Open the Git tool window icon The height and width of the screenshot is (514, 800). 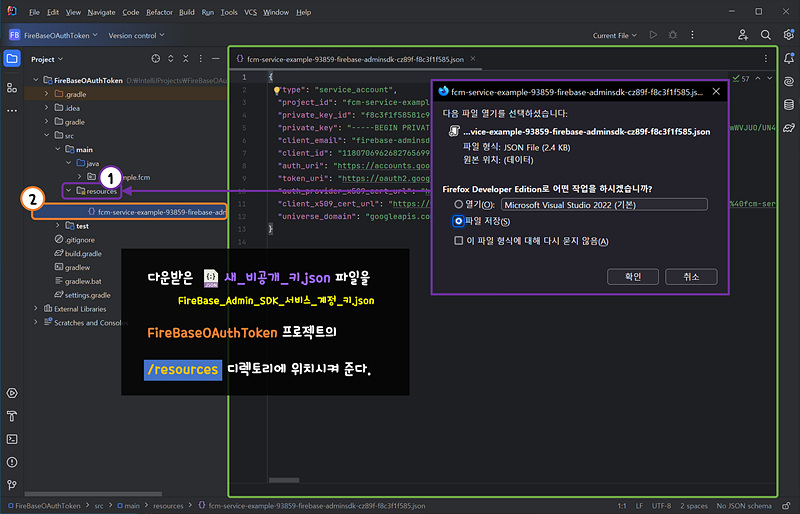(x=12, y=484)
